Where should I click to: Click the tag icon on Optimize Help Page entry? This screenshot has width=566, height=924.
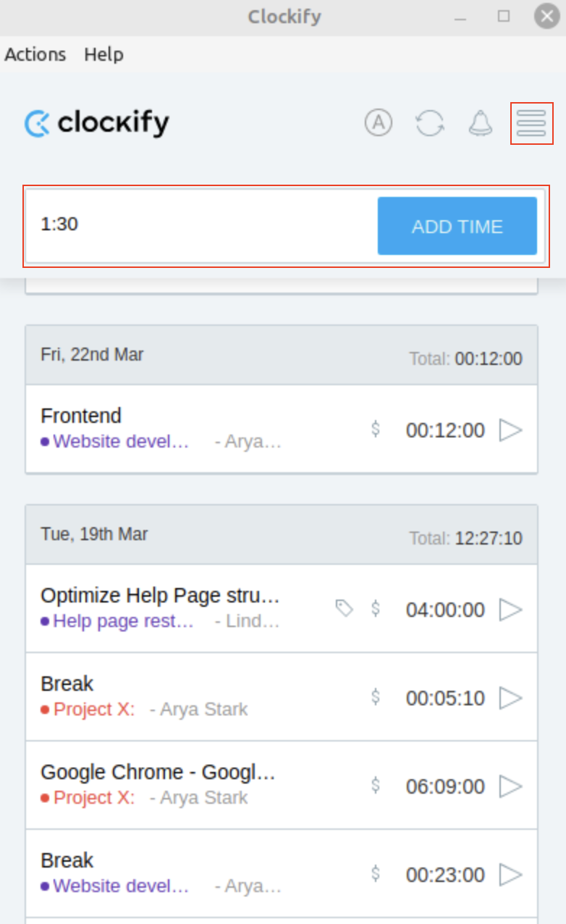[x=344, y=608]
